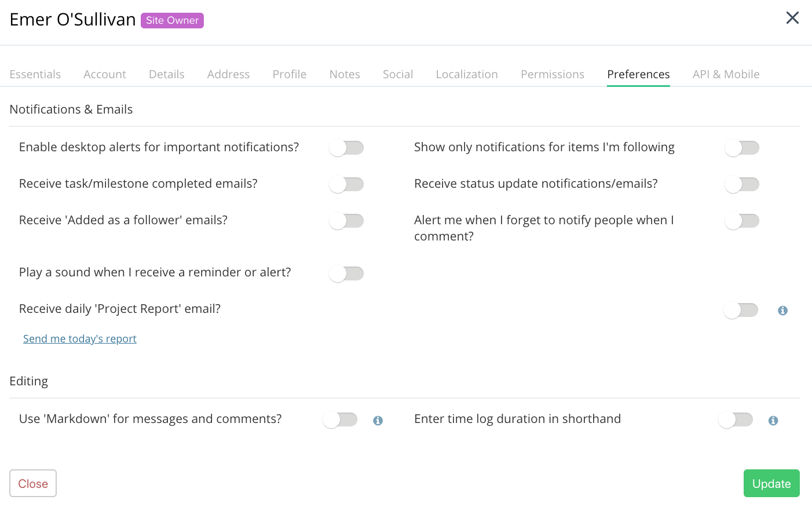Switch to the Permissions tab
Viewport: 812px width, 507px height.
click(x=553, y=74)
